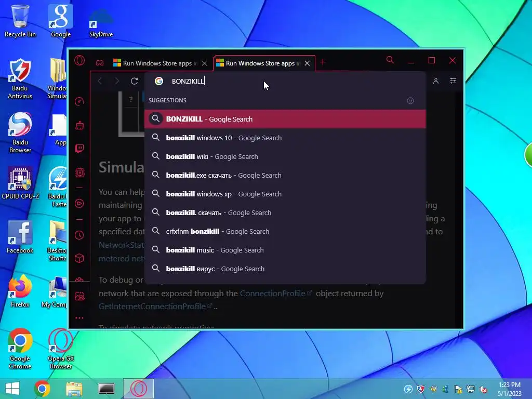Open Action Center flag tray icon
This screenshot has height=399, width=532.
coord(458,389)
